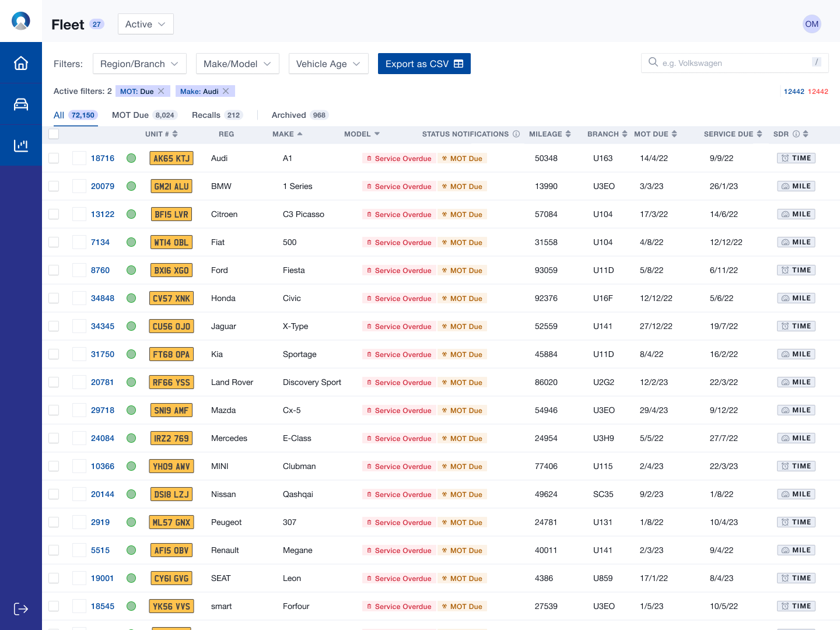
Task: Click the logout icon at sidebar bottom
Action: click(x=21, y=608)
